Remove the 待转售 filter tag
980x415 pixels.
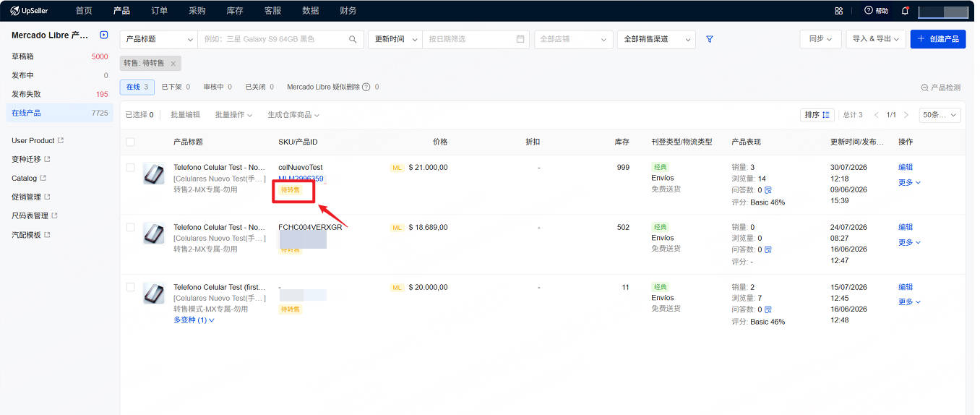pyautogui.click(x=173, y=64)
